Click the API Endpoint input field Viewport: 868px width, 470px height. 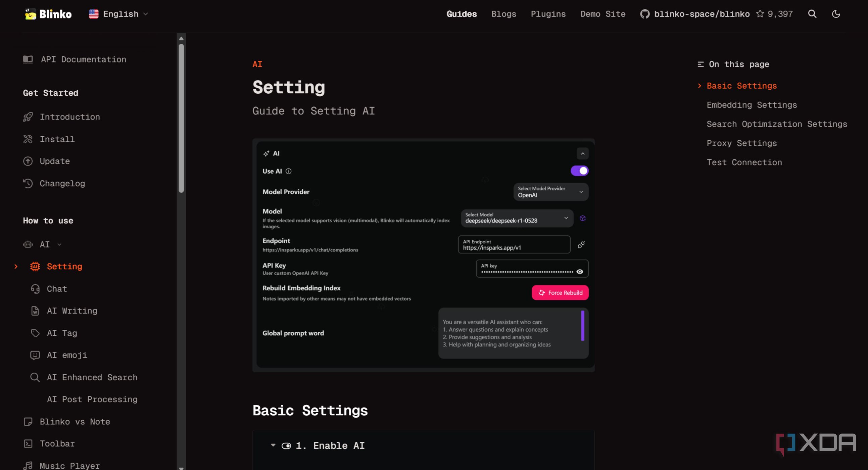tap(514, 245)
